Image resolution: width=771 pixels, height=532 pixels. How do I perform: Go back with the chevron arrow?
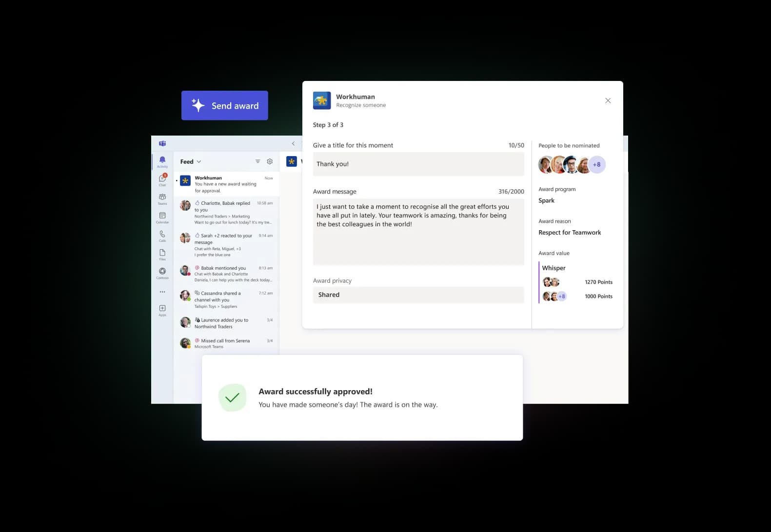293,143
